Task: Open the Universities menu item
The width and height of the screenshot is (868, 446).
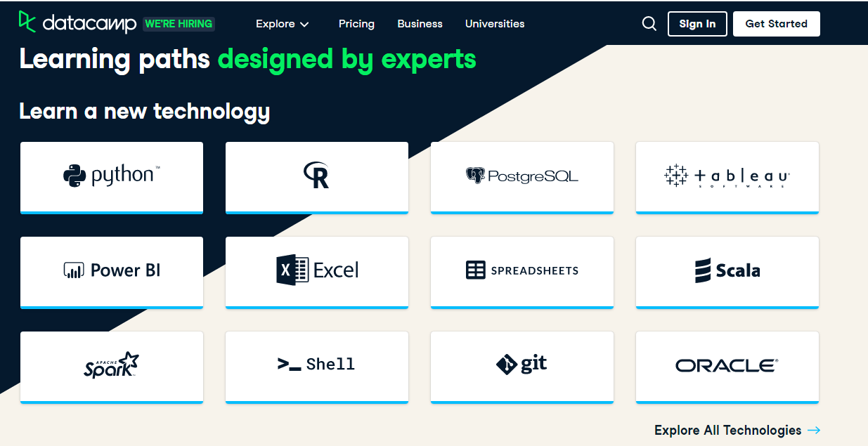Action: click(495, 24)
